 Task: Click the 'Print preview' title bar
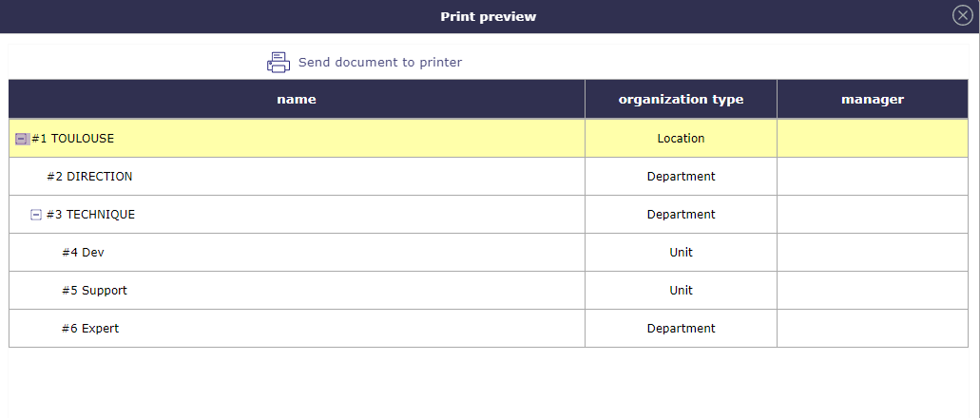[x=489, y=16]
